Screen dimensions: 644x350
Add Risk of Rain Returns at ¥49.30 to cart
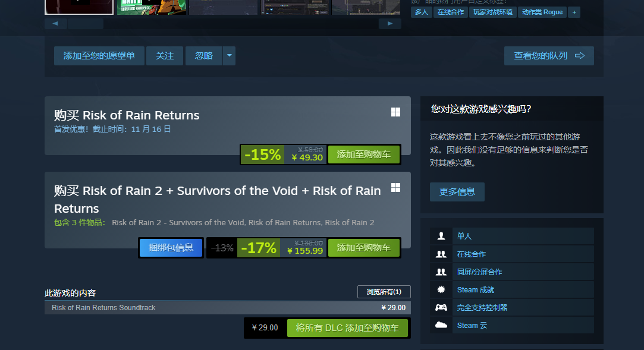[364, 154]
